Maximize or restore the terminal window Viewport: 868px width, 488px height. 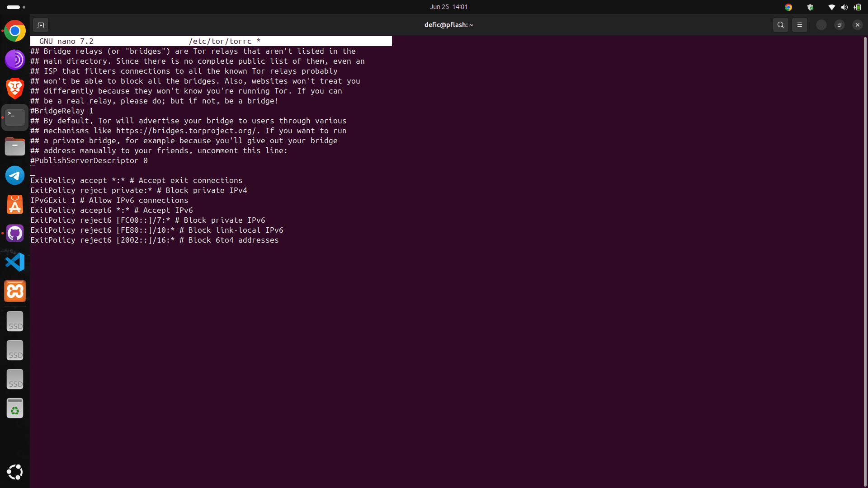coord(840,25)
